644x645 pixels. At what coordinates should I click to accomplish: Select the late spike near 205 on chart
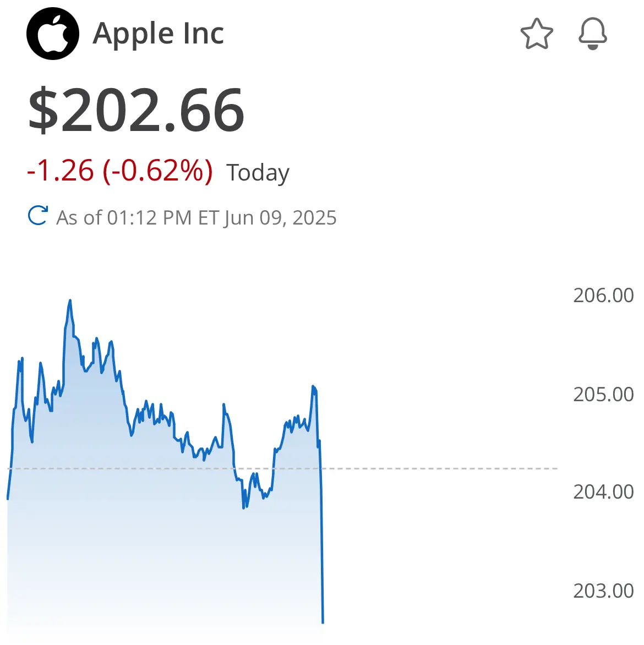click(313, 387)
